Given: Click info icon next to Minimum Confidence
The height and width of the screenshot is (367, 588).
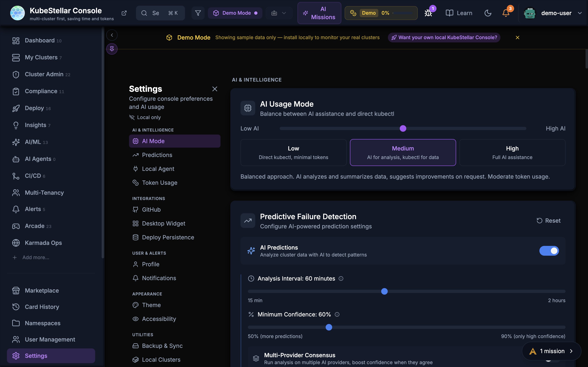Looking at the screenshot, I should [337, 314].
